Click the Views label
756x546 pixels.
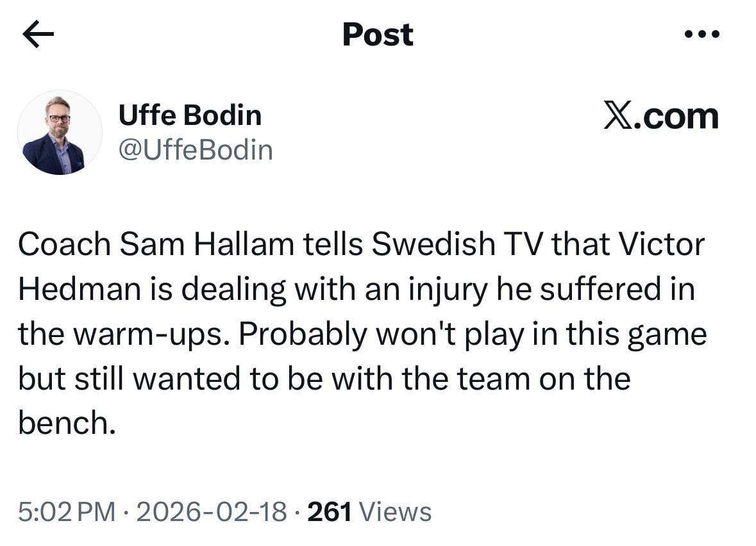coord(395,512)
